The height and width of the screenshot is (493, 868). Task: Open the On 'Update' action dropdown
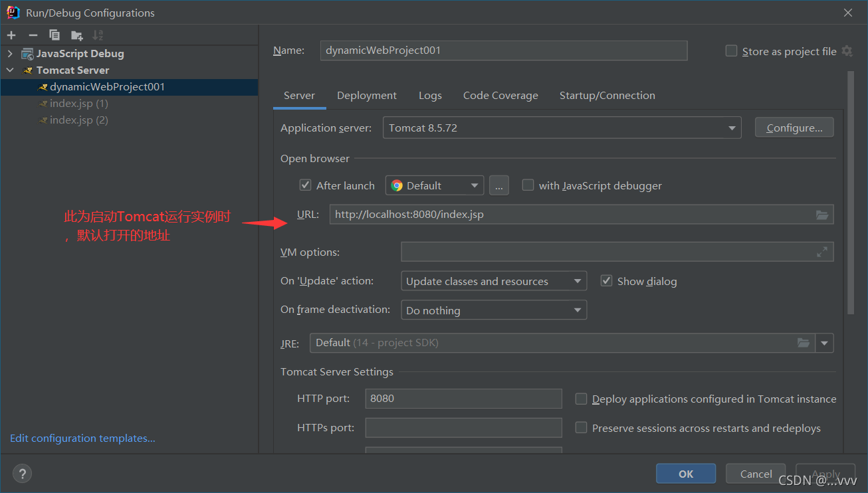coord(494,281)
